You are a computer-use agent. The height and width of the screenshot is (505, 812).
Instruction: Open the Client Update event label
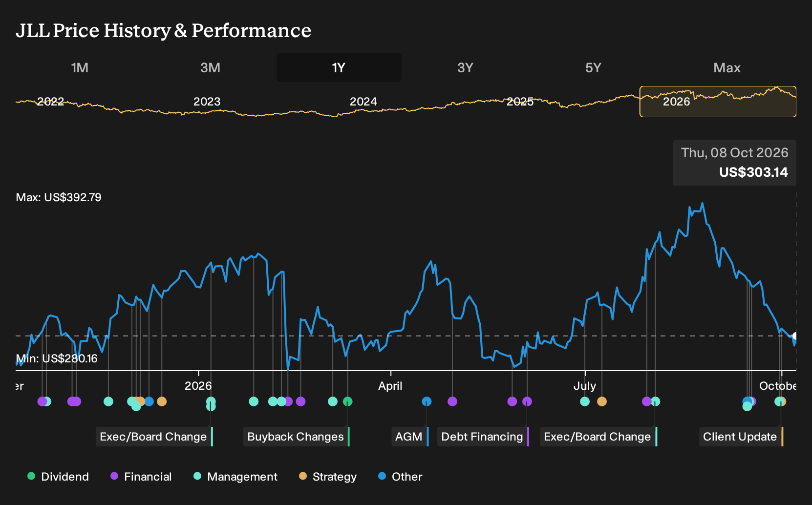[741, 437]
